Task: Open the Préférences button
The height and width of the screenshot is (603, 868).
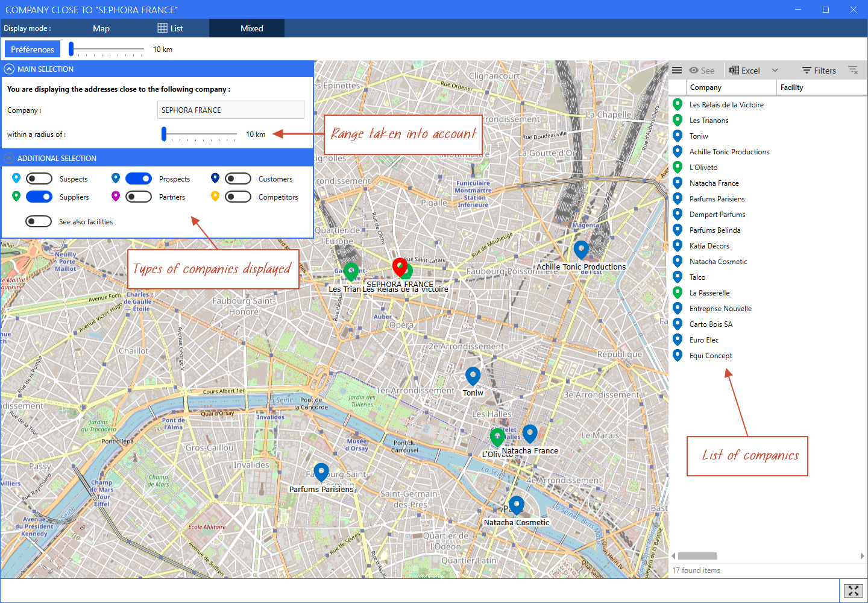Action: tap(33, 49)
